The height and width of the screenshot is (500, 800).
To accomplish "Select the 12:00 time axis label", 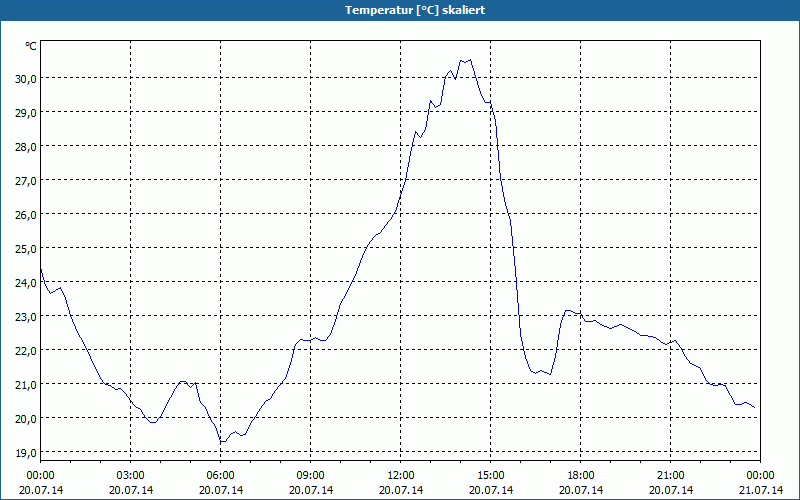I will pyautogui.click(x=401, y=475).
